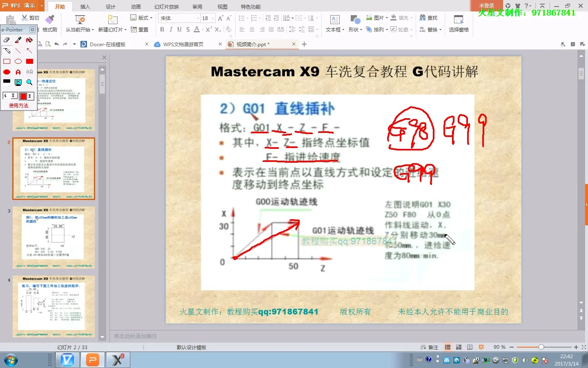Switch to the 插入 ribbon tab

[85, 7]
